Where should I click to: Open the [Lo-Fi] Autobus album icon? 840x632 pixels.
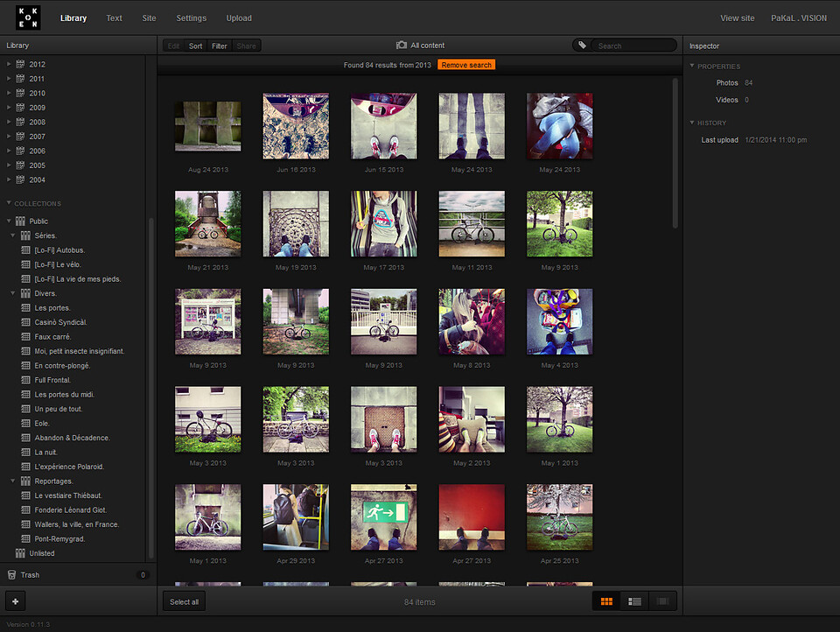25,249
